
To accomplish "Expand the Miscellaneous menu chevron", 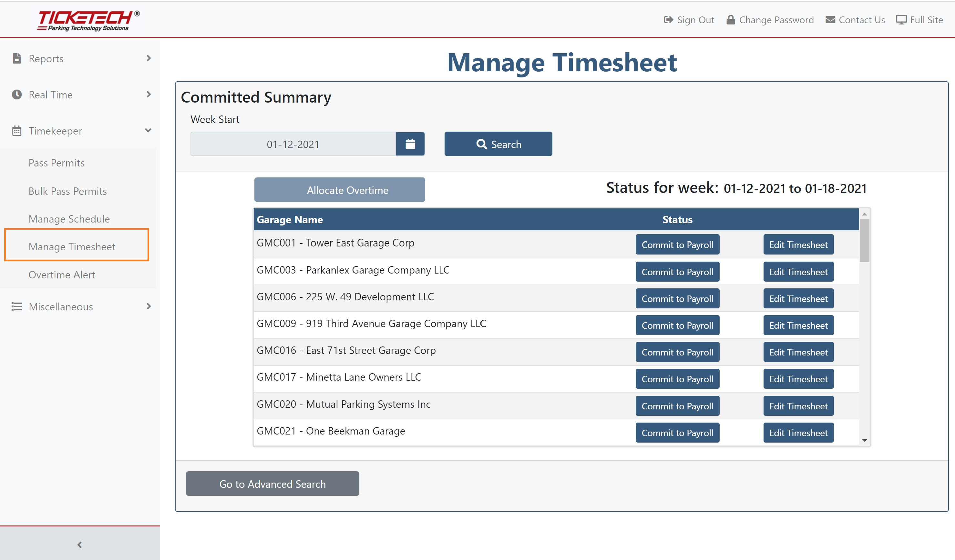I will tap(149, 306).
